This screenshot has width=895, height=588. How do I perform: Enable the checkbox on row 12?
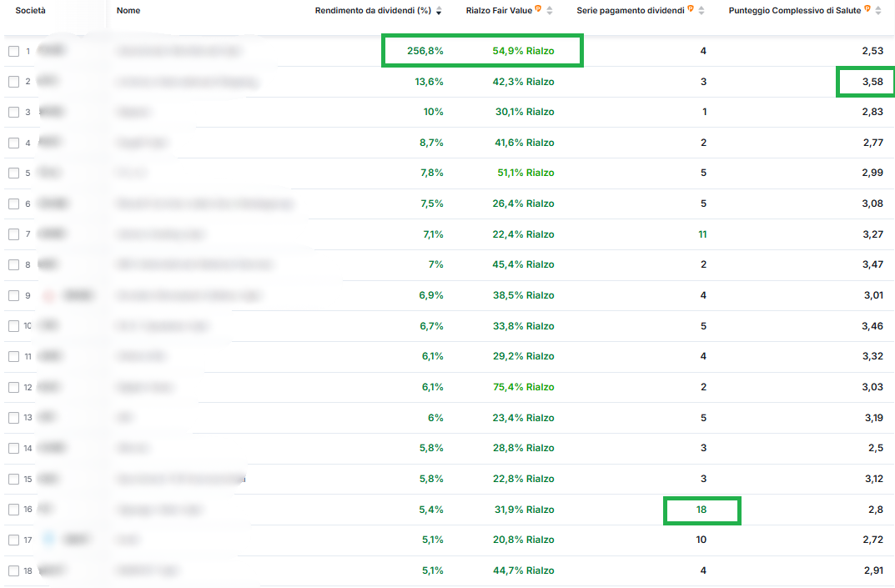point(13,387)
